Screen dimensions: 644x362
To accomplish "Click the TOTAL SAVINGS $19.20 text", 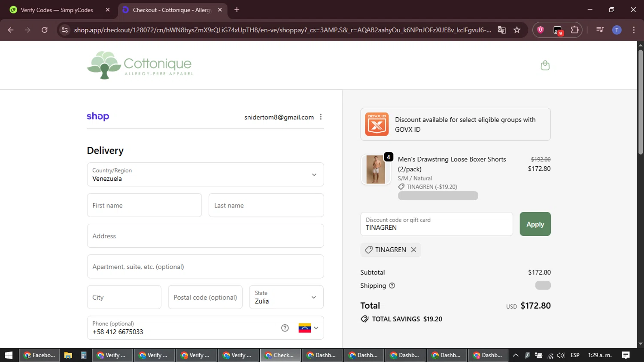I will [x=407, y=319].
